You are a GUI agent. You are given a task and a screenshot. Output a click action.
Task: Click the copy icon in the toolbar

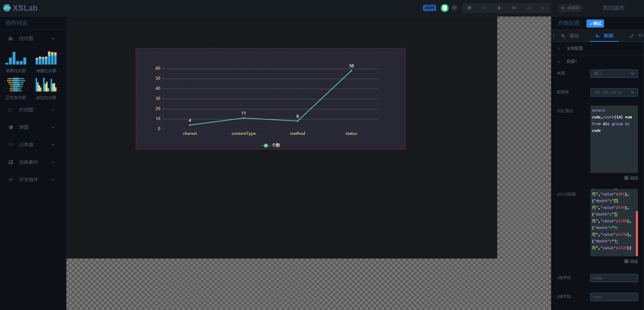pos(469,8)
